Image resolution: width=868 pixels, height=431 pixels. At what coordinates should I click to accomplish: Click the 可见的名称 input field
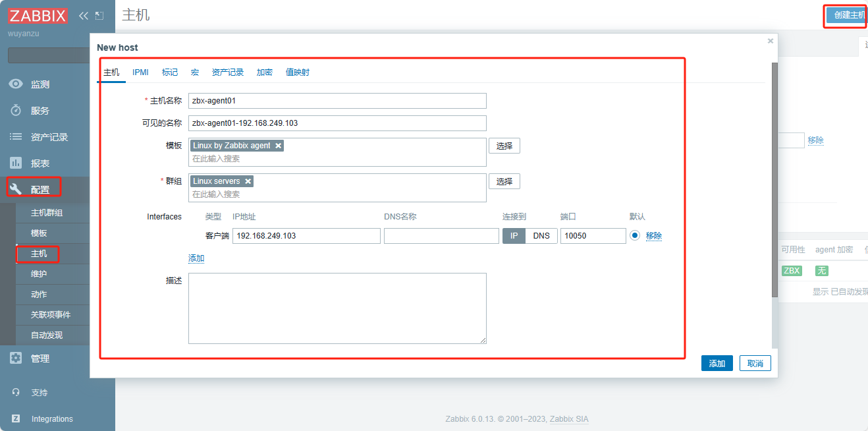(337, 123)
